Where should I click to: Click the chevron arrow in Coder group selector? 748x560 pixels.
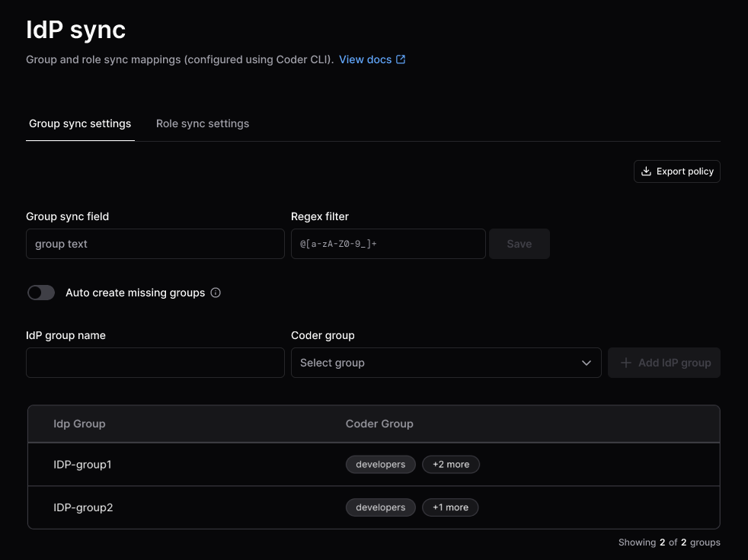[x=587, y=363]
